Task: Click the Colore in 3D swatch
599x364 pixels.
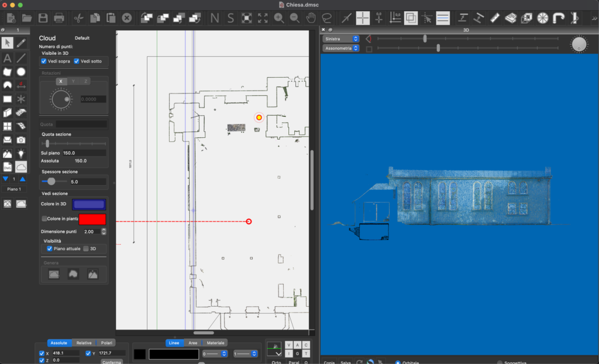Action: point(88,204)
